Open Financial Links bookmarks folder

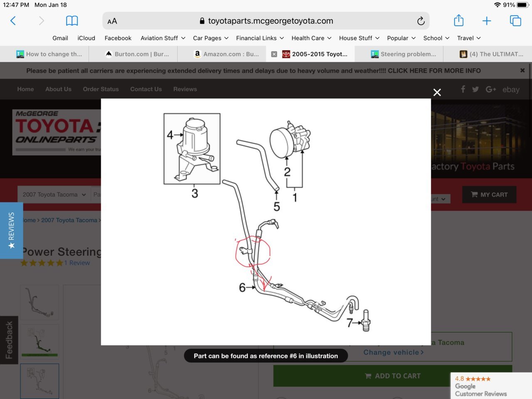point(260,38)
